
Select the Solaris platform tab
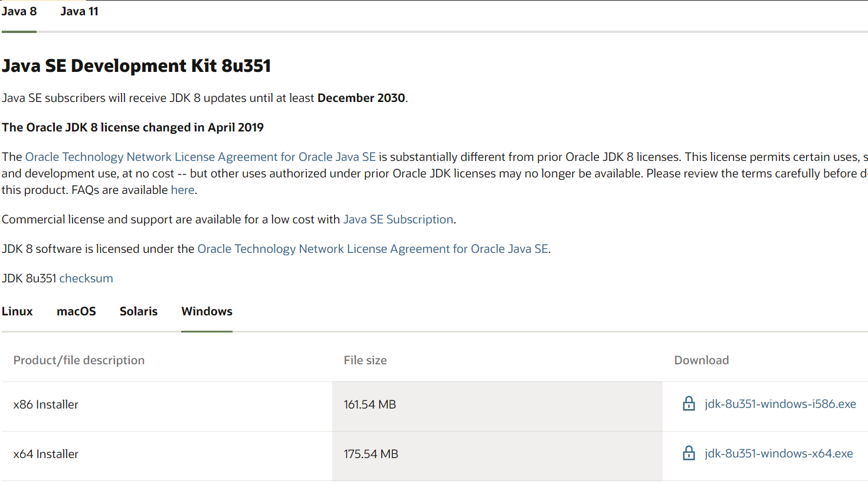pyautogui.click(x=139, y=311)
